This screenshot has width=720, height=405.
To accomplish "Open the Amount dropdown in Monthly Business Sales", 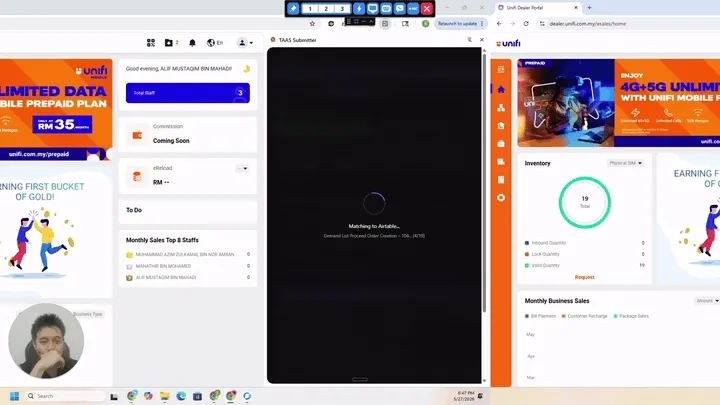I will click(707, 301).
